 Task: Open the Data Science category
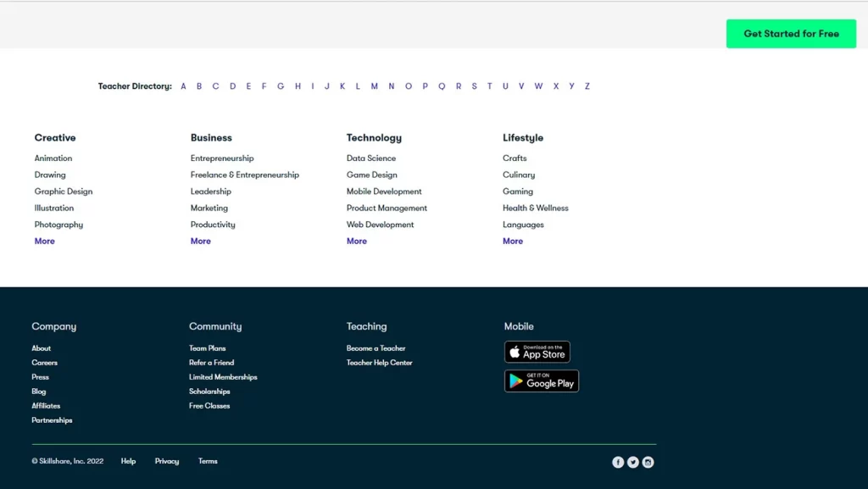pyautogui.click(x=371, y=158)
